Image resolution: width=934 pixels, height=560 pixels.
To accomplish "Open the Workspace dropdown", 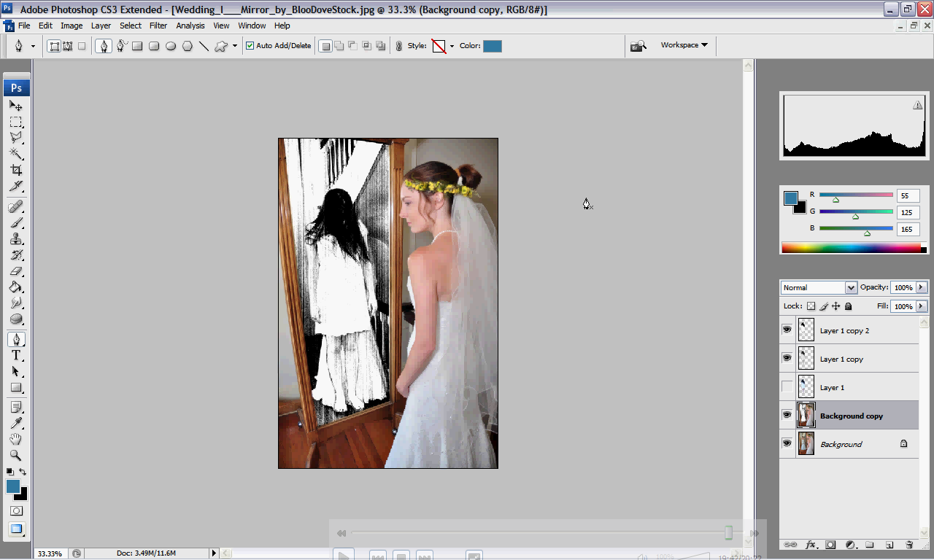I will [x=684, y=45].
